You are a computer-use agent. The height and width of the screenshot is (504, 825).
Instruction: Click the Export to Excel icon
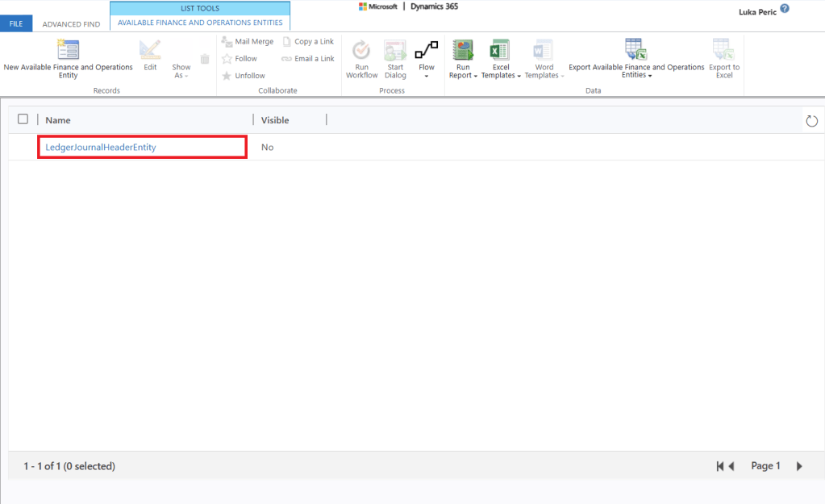pyautogui.click(x=723, y=50)
